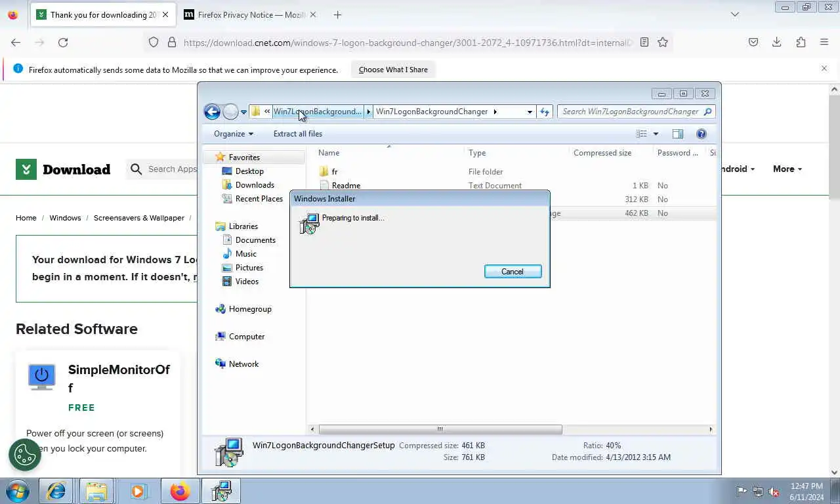
Task: Click Extract all files
Action: (x=298, y=134)
